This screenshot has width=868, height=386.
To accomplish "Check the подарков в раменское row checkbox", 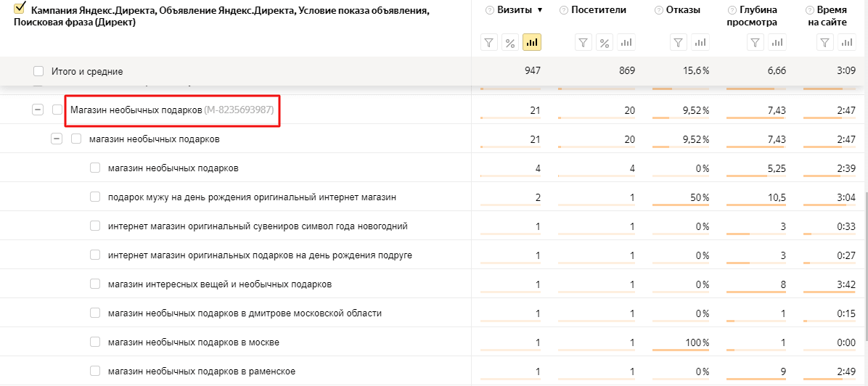I will click(x=95, y=371).
